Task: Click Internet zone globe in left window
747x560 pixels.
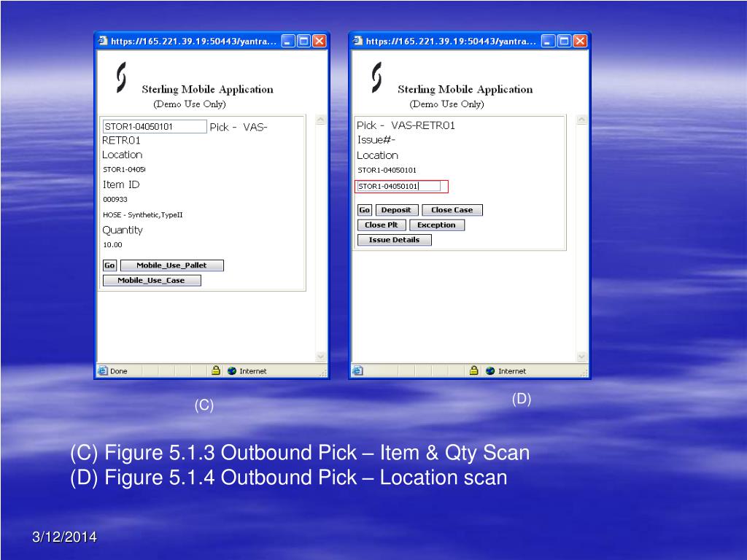Action: tap(232, 371)
